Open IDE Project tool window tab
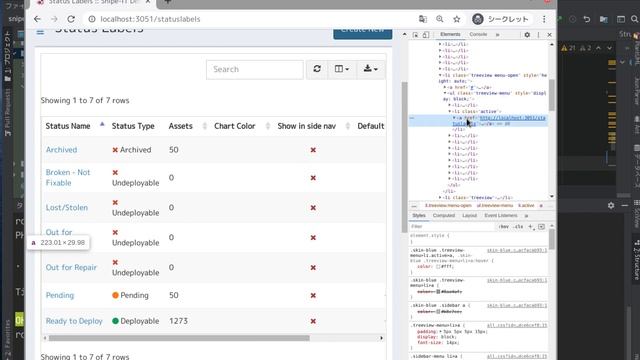The height and width of the screenshot is (360, 640). pos(8,57)
